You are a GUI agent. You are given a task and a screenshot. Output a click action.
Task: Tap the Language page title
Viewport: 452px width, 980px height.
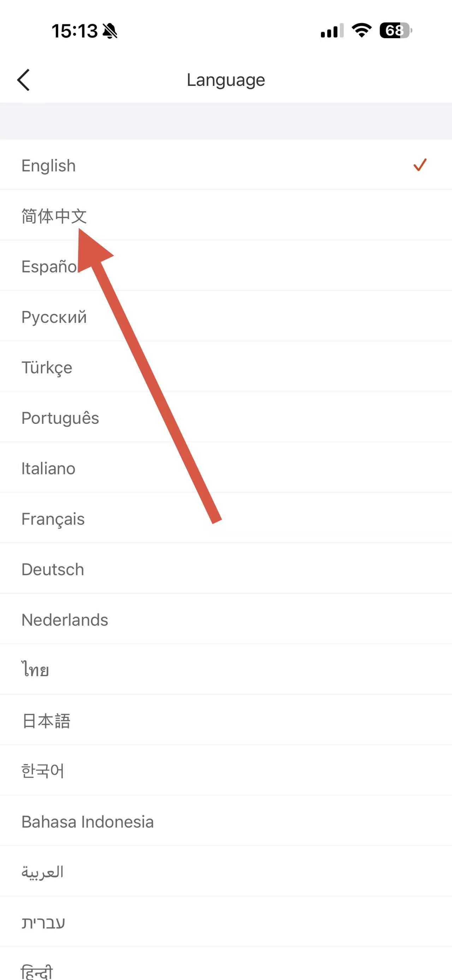226,80
